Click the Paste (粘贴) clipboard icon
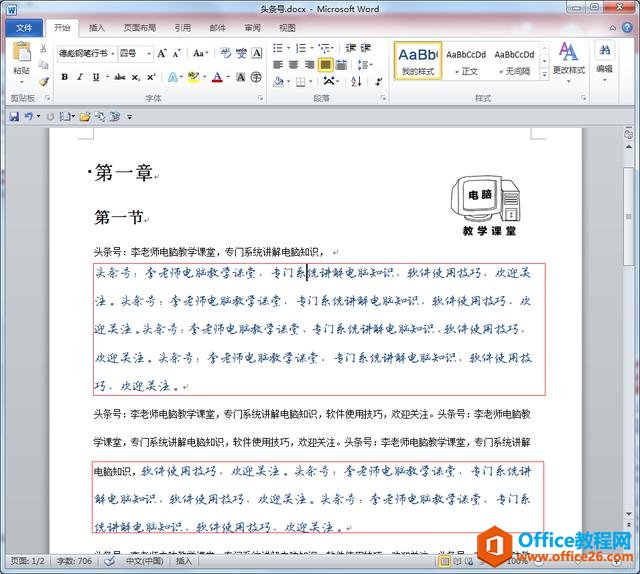Viewport: 640px width, 574px height. [x=22, y=53]
